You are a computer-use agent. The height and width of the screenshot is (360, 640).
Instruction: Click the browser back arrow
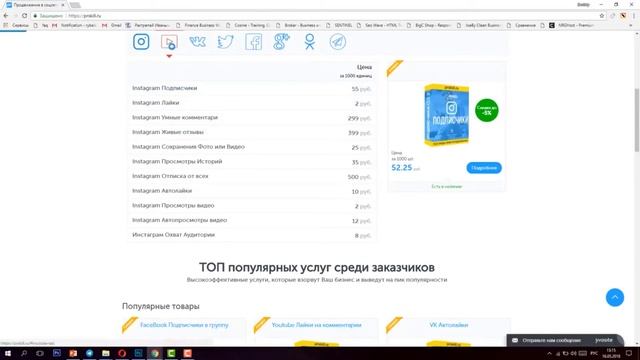(x=6, y=16)
